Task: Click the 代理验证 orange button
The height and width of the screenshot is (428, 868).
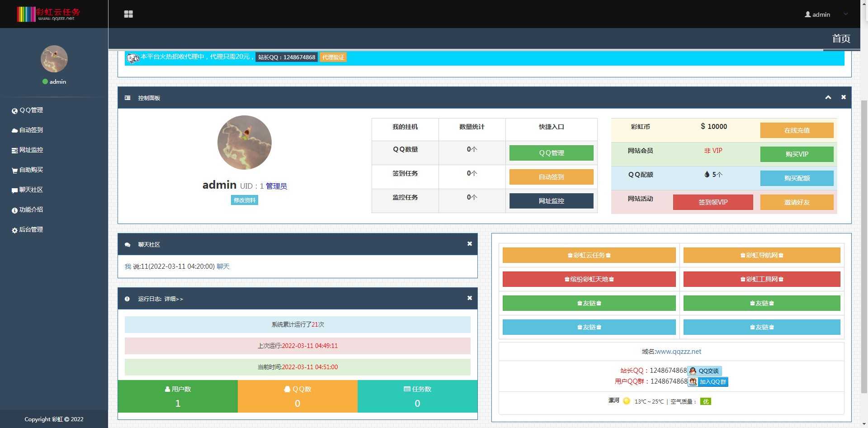Action: pyautogui.click(x=333, y=57)
